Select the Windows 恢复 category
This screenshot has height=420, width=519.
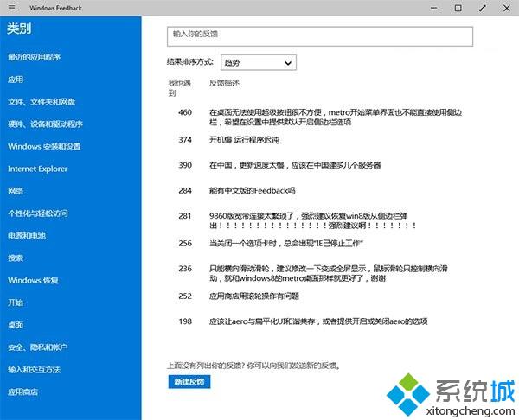coord(34,281)
